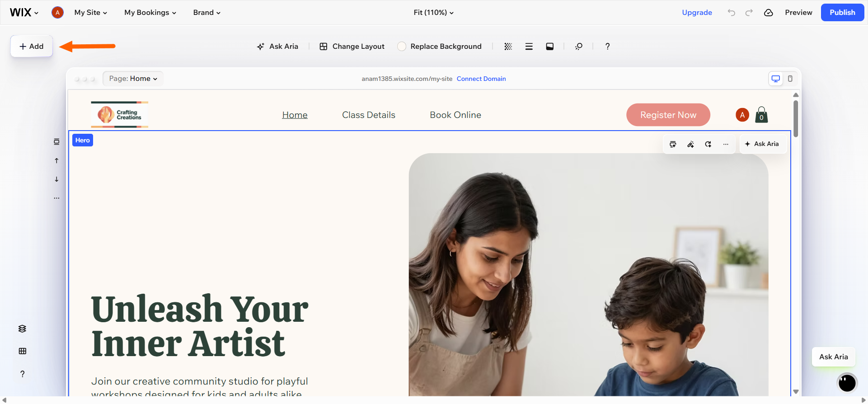Open left sidebar more options dots
This screenshot has width=868, height=404.
click(56, 198)
